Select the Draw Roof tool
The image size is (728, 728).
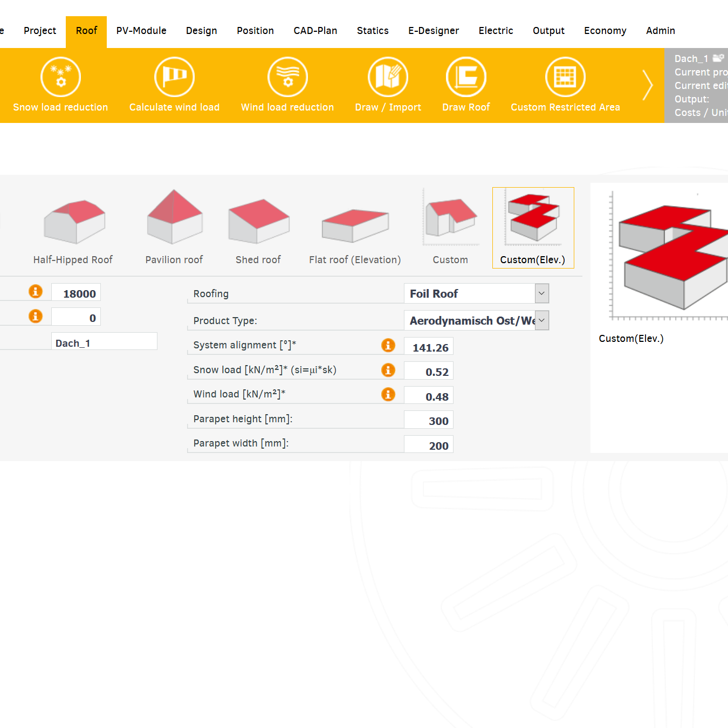(466, 77)
